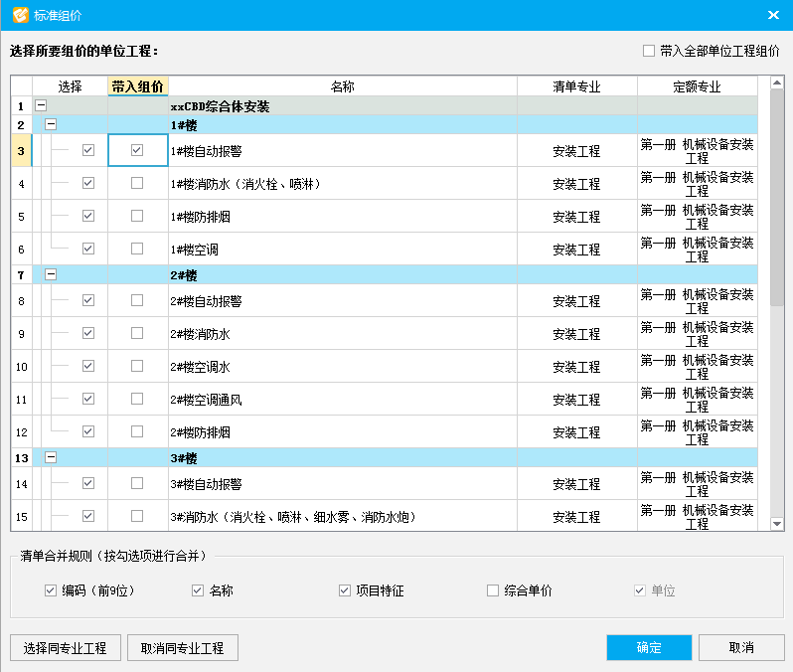Enable 带入全部单位工程组价 checkbox

(x=649, y=51)
